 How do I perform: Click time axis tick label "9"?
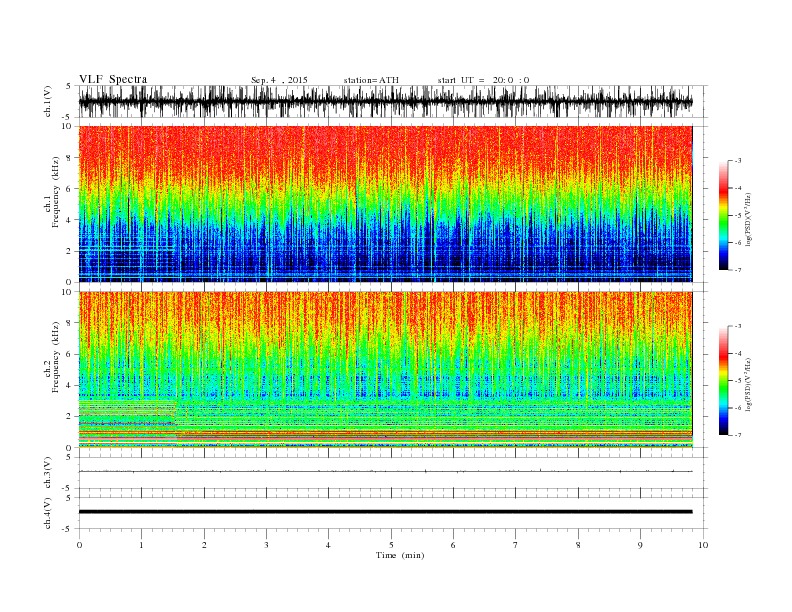click(640, 545)
